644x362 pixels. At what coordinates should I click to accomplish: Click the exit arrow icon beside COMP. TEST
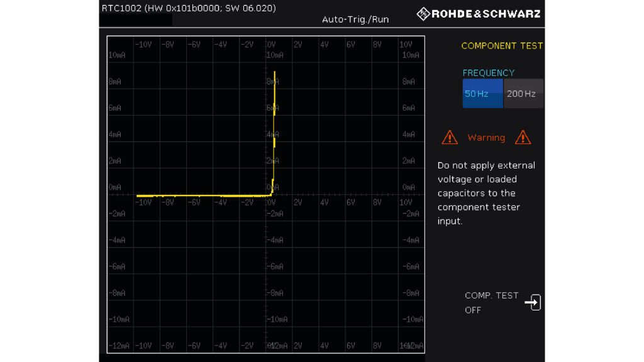[533, 303]
